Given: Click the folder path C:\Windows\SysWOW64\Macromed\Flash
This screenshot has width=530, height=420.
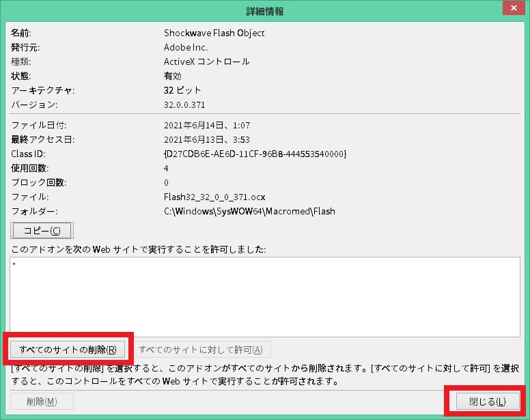Looking at the screenshot, I should 249,212.
